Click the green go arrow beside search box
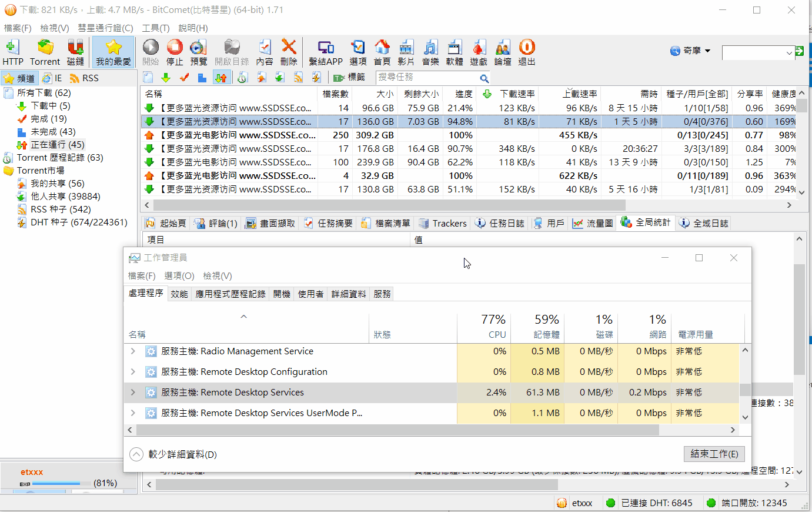812x512 pixels. click(799, 51)
